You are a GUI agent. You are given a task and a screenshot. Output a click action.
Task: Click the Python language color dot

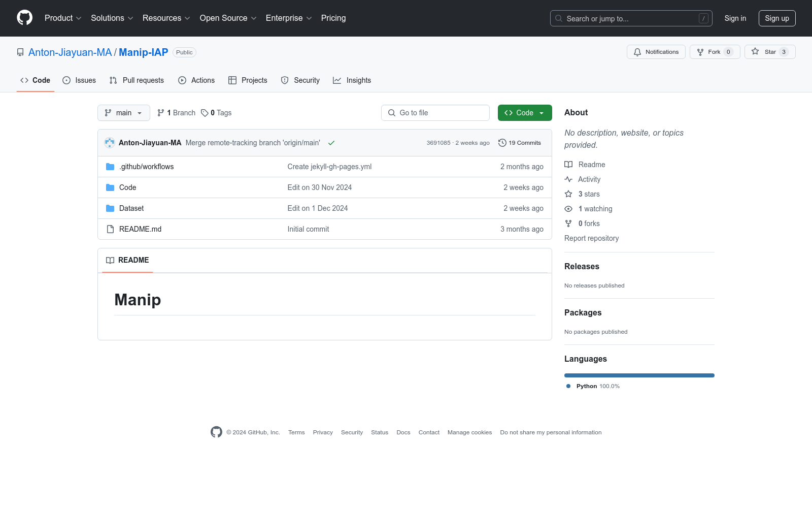(568, 386)
